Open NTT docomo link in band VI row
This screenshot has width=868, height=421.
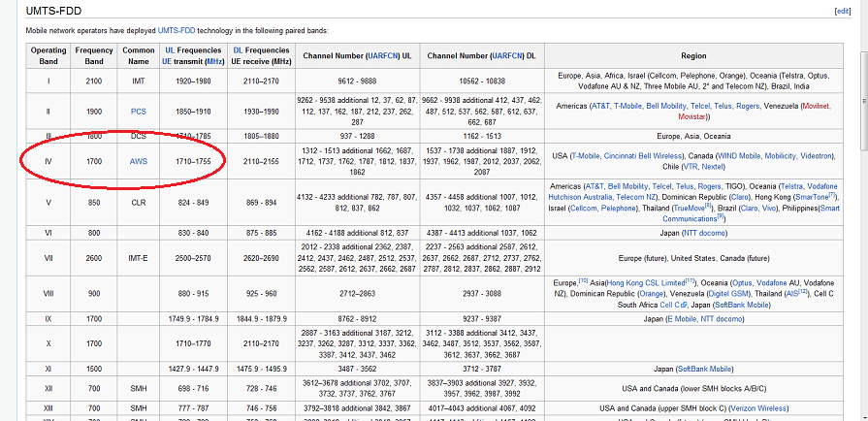click(704, 233)
